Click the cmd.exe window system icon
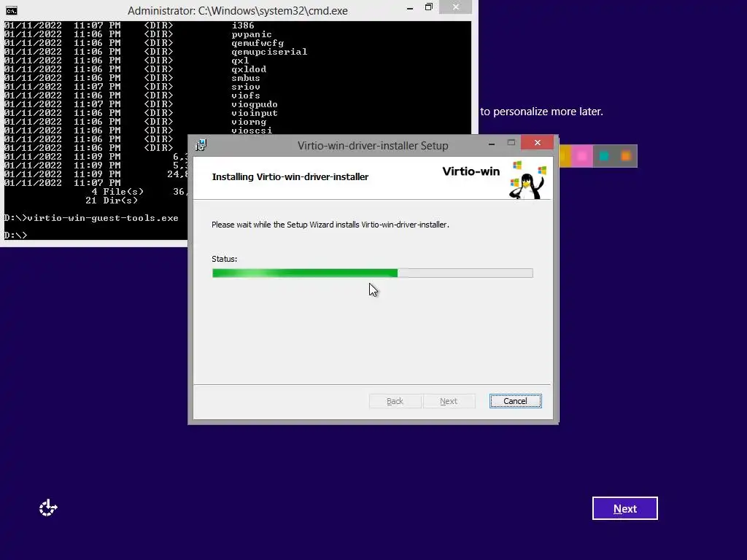The width and height of the screenshot is (747, 560). 12,10
